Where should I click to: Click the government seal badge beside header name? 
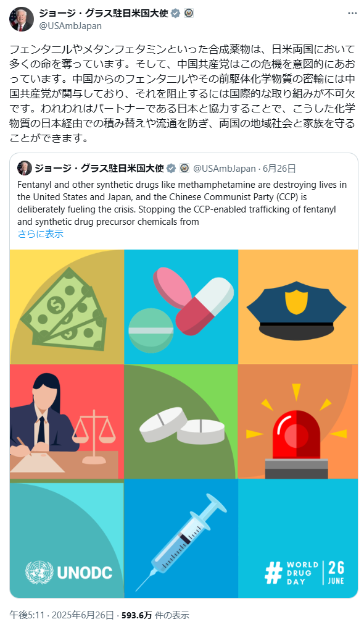coord(189,13)
